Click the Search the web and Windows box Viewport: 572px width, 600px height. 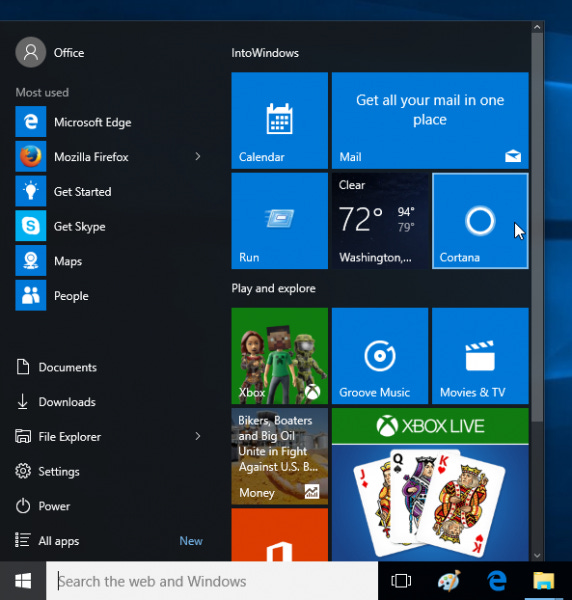(x=212, y=581)
